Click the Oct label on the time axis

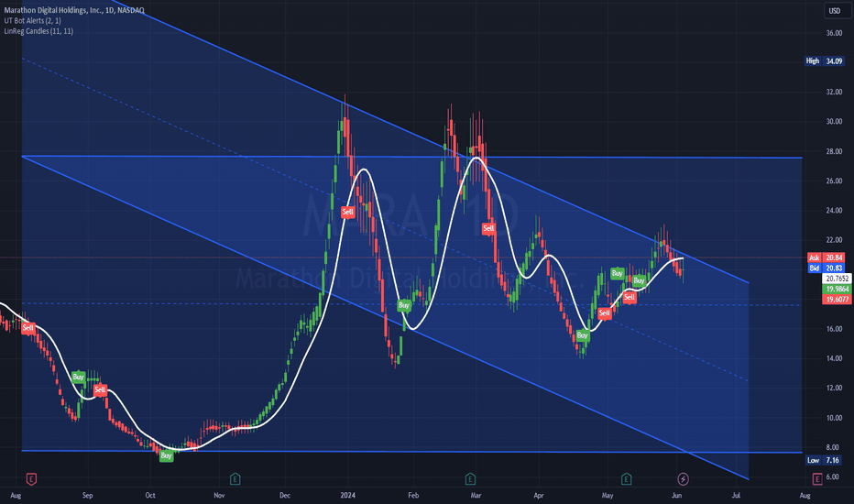click(x=149, y=495)
